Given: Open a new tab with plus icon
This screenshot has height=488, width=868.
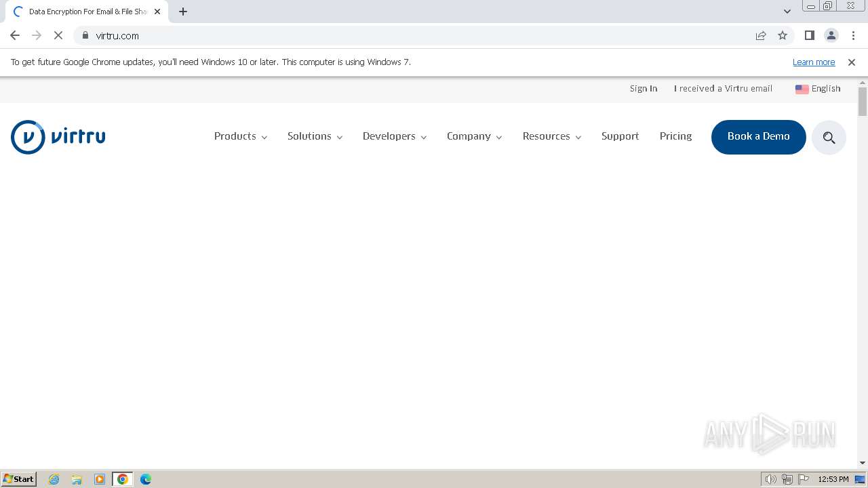Looking at the screenshot, I should [183, 12].
